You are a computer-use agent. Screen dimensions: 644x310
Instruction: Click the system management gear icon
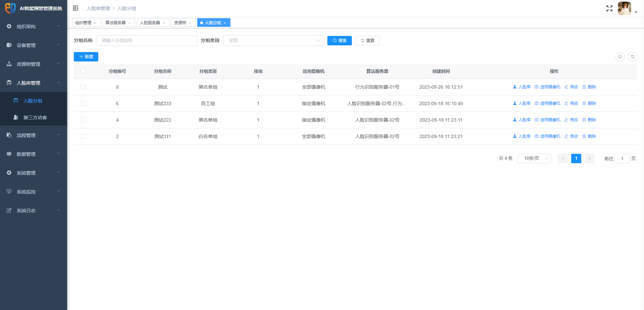click(9, 173)
